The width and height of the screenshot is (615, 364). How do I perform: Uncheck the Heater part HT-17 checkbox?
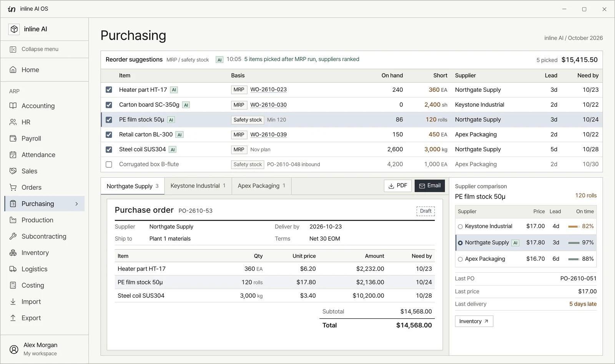[109, 89]
